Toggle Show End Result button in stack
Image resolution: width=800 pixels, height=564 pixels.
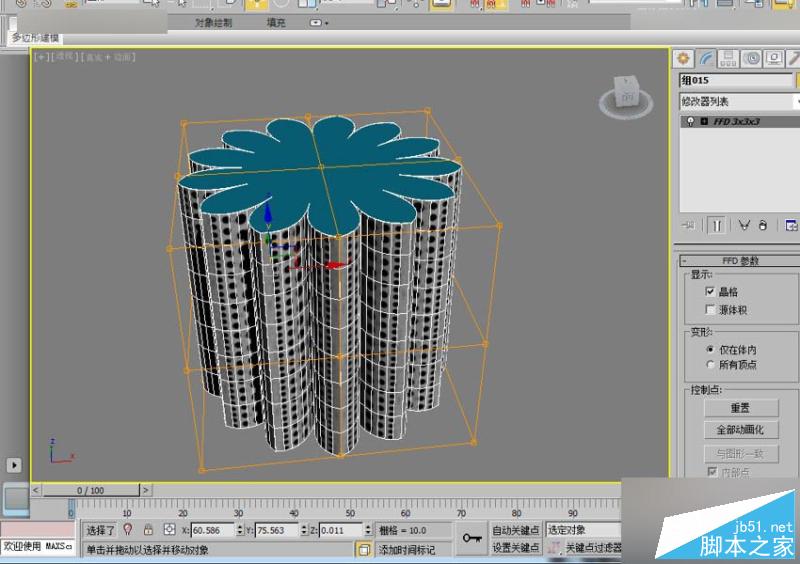tap(717, 226)
